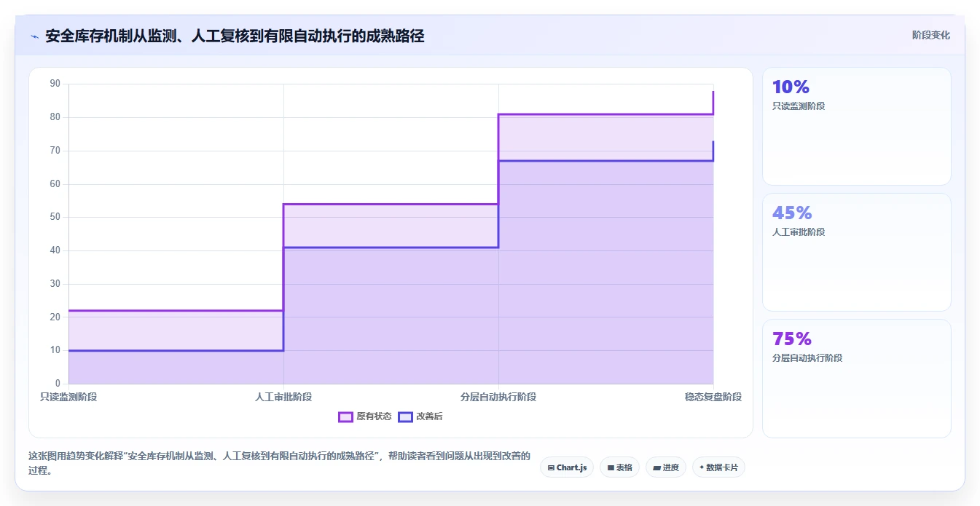Click the lightning icon before the title
The width and height of the screenshot is (980, 506).
pyautogui.click(x=35, y=36)
